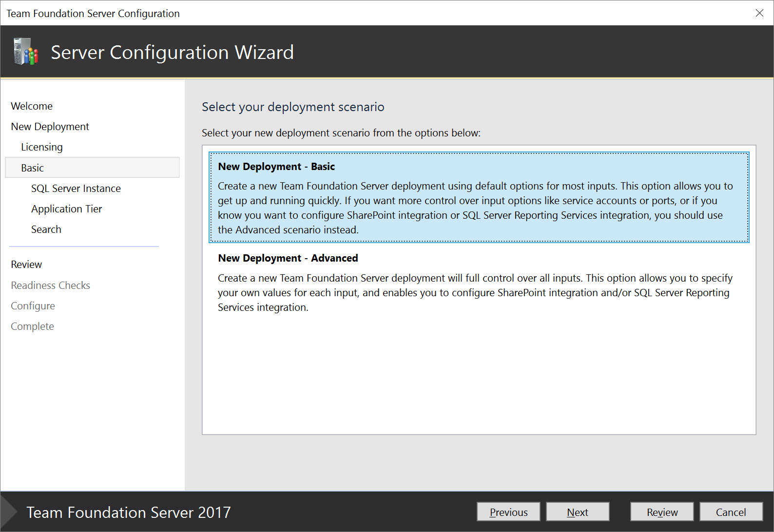
Task: Jump to the Review step in sidebar
Action: 26,265
